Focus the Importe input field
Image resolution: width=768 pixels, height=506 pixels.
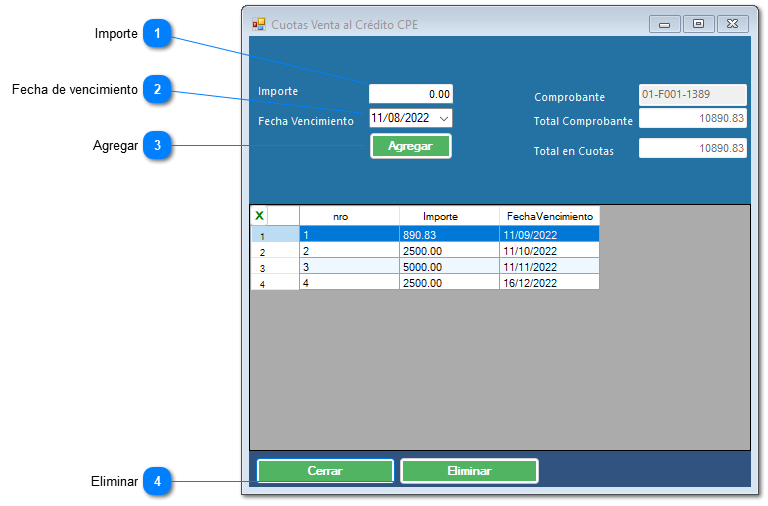[410, 94]
